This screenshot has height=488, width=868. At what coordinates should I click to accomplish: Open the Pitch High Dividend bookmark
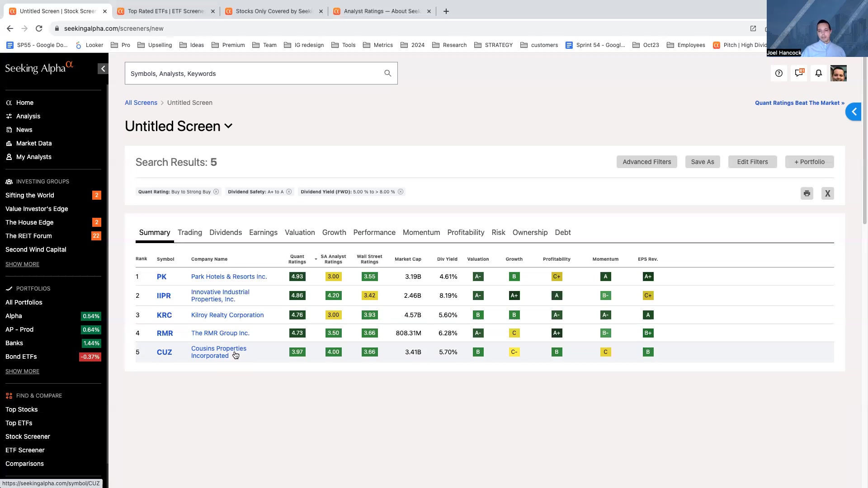(740, 45)
